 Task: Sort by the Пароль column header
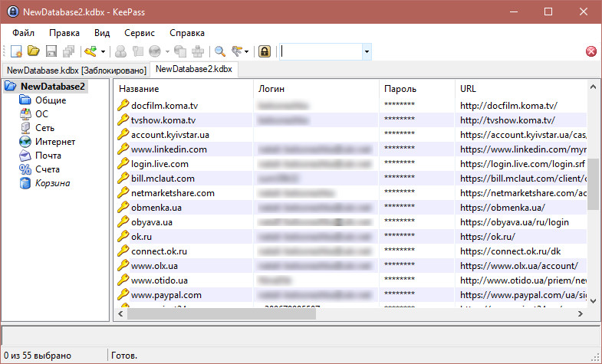[417, 89]
